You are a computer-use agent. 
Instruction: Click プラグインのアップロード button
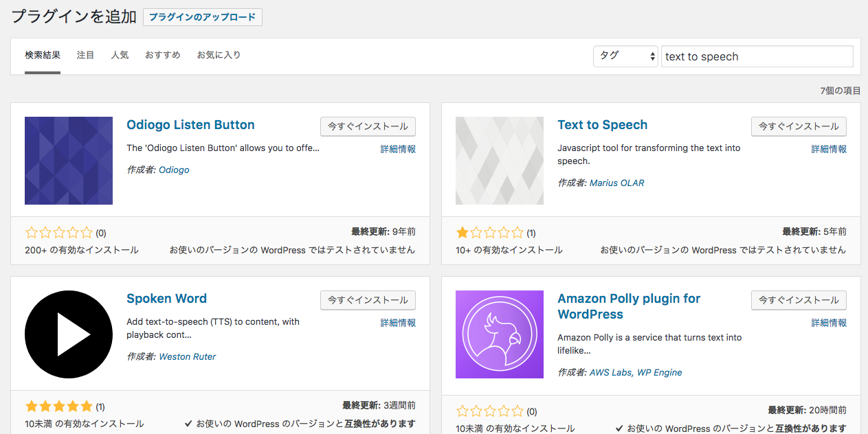coord(203,17)
